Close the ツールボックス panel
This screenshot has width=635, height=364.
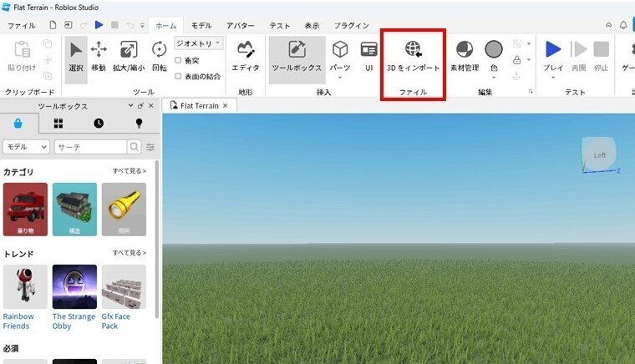click(151, 105)
